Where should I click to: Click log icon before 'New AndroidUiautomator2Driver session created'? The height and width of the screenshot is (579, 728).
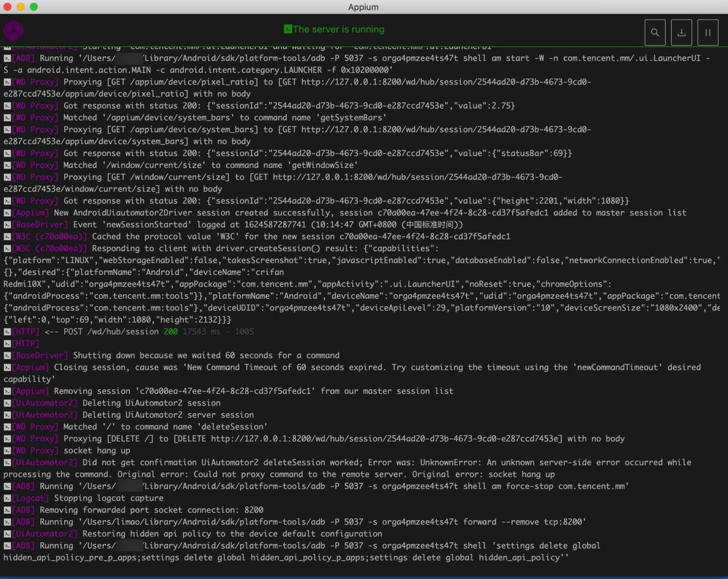[x=7, y=213]
